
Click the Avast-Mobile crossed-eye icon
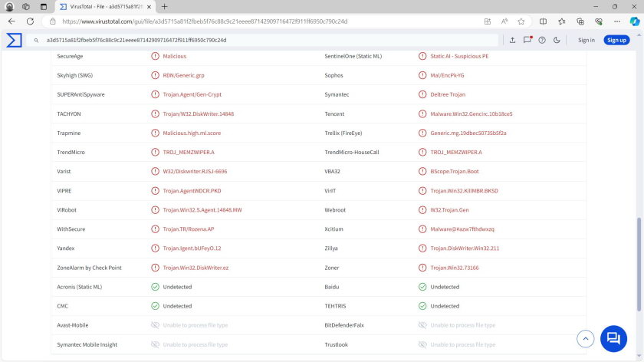[x=155, y=325]
